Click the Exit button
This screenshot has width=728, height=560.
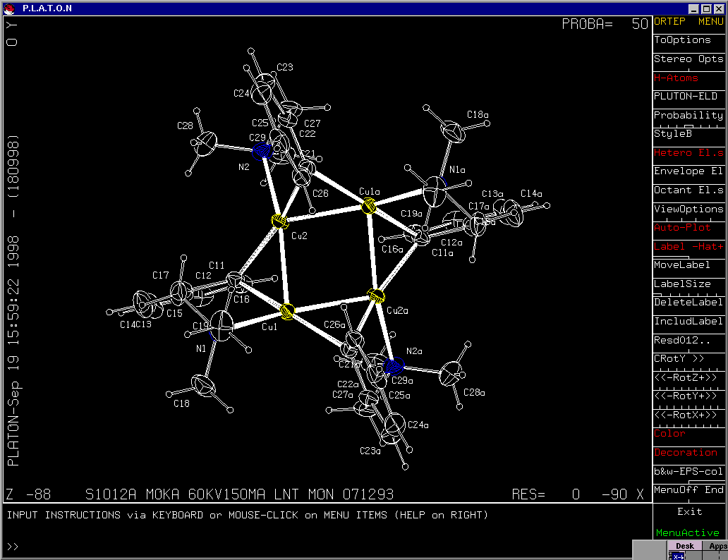click(x=689, y=511)
